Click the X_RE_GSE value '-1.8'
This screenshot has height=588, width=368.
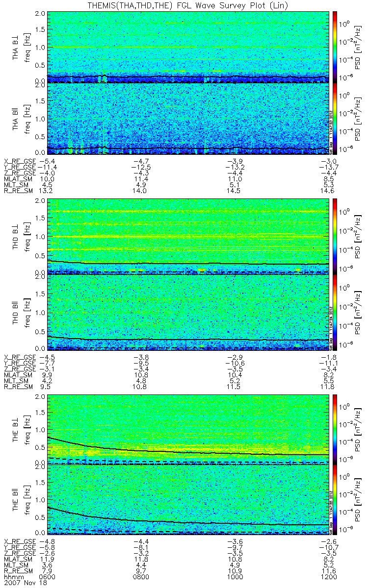pyautogui.click(x=329, y=357)
